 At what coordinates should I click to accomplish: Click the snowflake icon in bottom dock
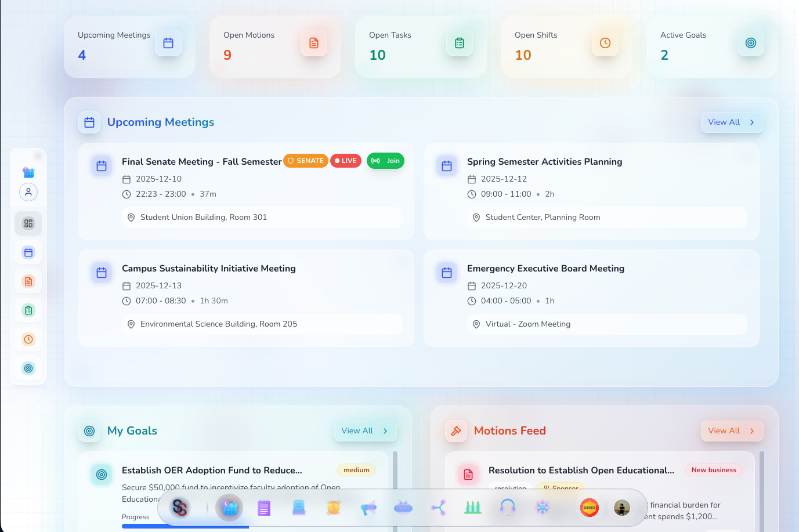click(x=542, y=507)
